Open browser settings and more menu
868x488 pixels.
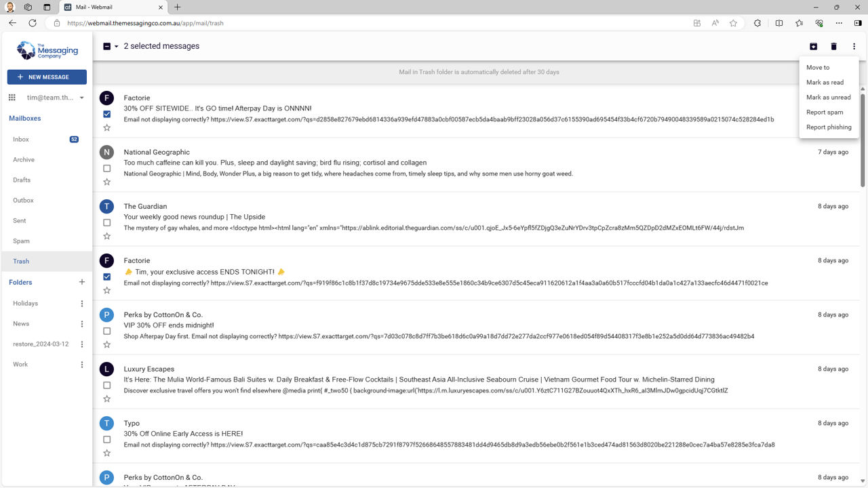coord(839,23)
